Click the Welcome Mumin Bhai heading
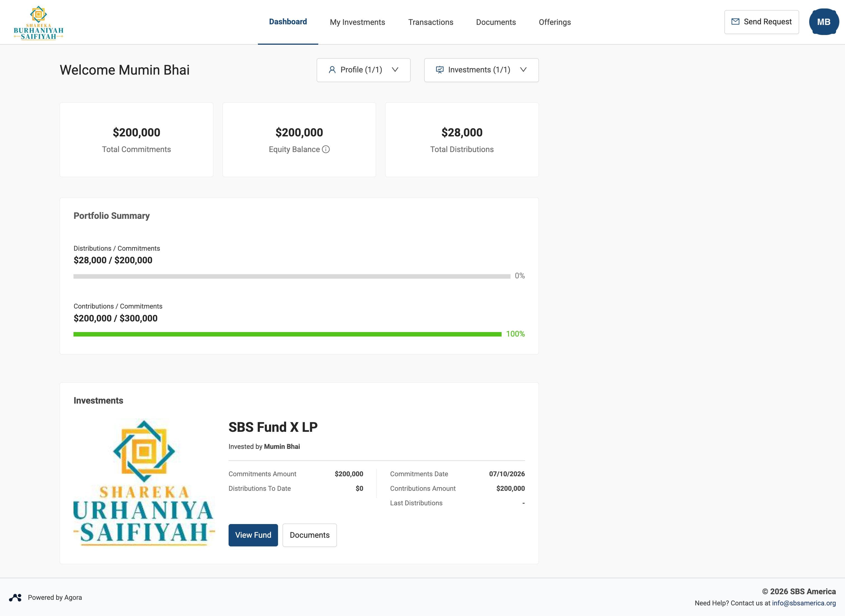The height and width of the screenshot is (616, 845). [125, 70]
